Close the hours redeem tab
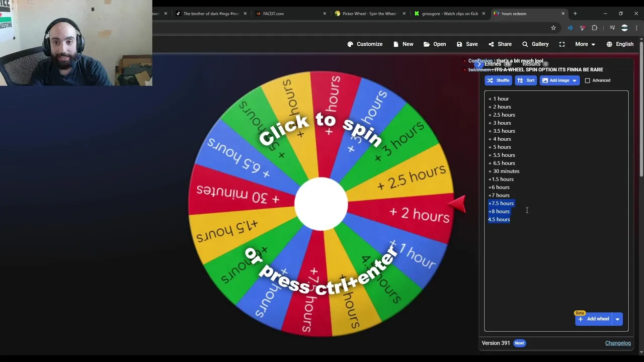Image resolution: width=644 pixels, height=362 pixels. click(x=563, y=14)
